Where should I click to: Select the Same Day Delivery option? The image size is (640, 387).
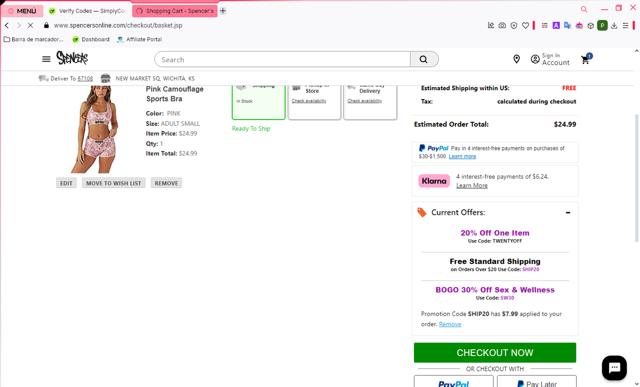click(370, 101)
